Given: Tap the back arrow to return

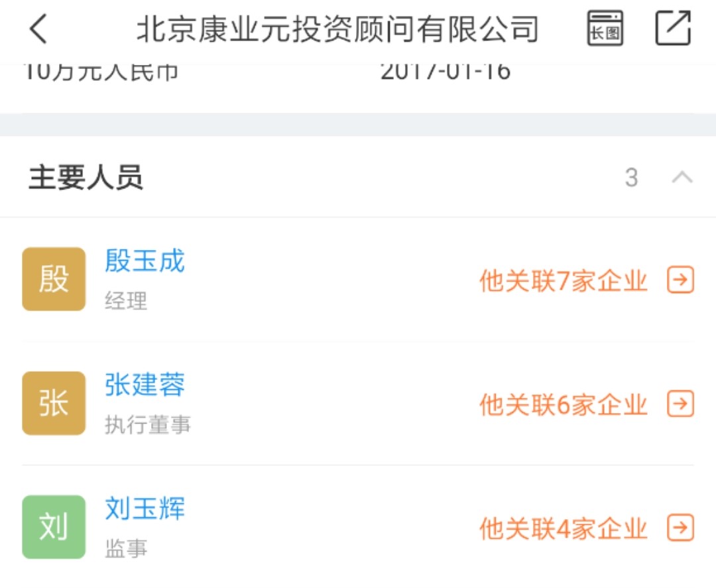Looking at the screenshot, I should [x=36, y=29].
